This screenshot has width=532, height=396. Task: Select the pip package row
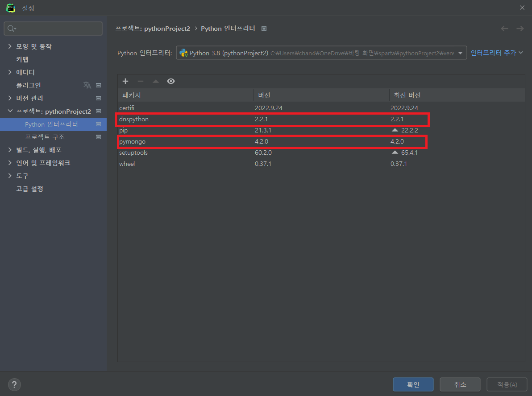click(321, 130)
